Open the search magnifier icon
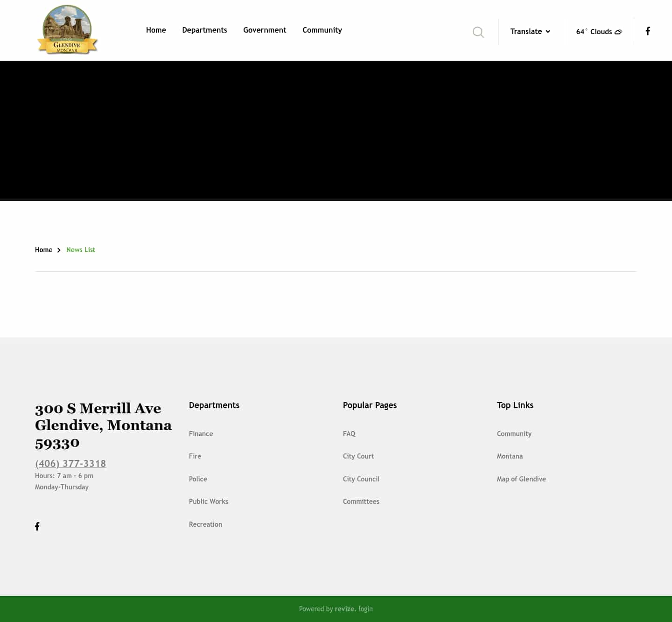The image size is (672, 622). coord(478,32)
